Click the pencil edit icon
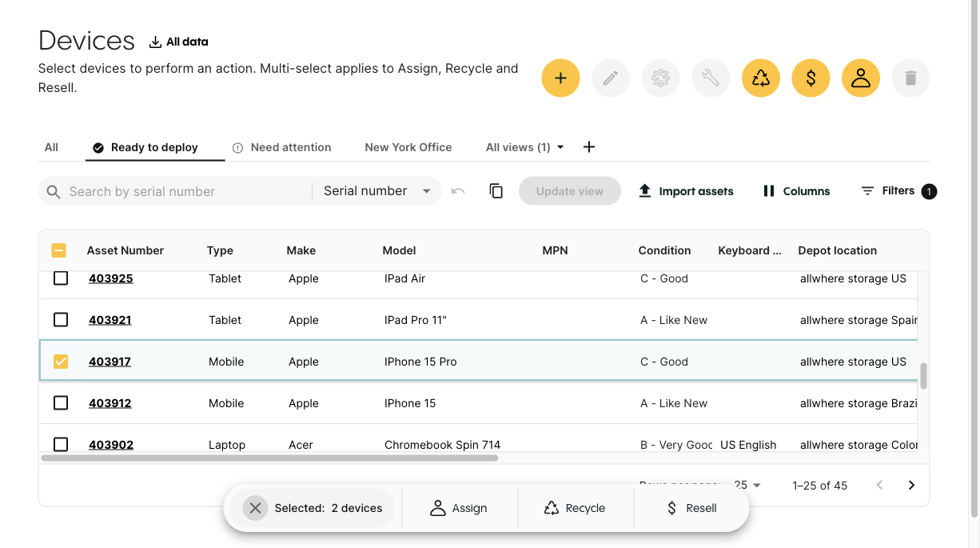 point(611,78)
